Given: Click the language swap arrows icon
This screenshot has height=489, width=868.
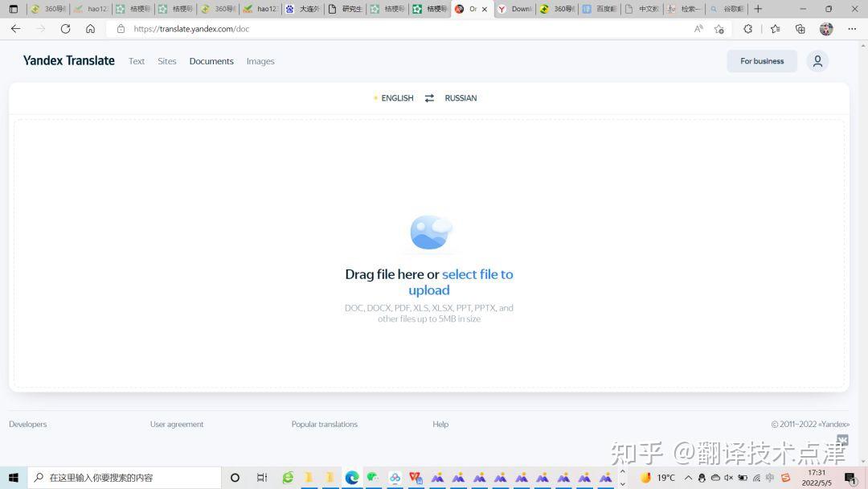Looking at the screenshot, I should (x=429, y=98).
